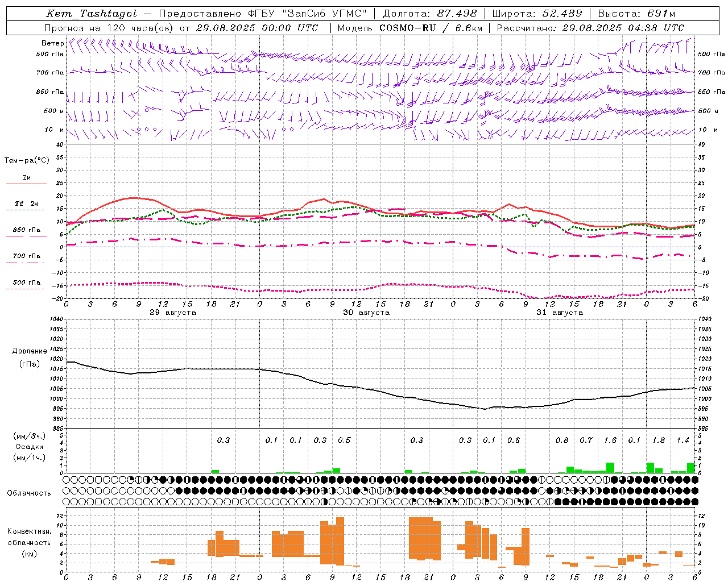Click the (мм/1ч.) precipitation unit label

(30, 458)
